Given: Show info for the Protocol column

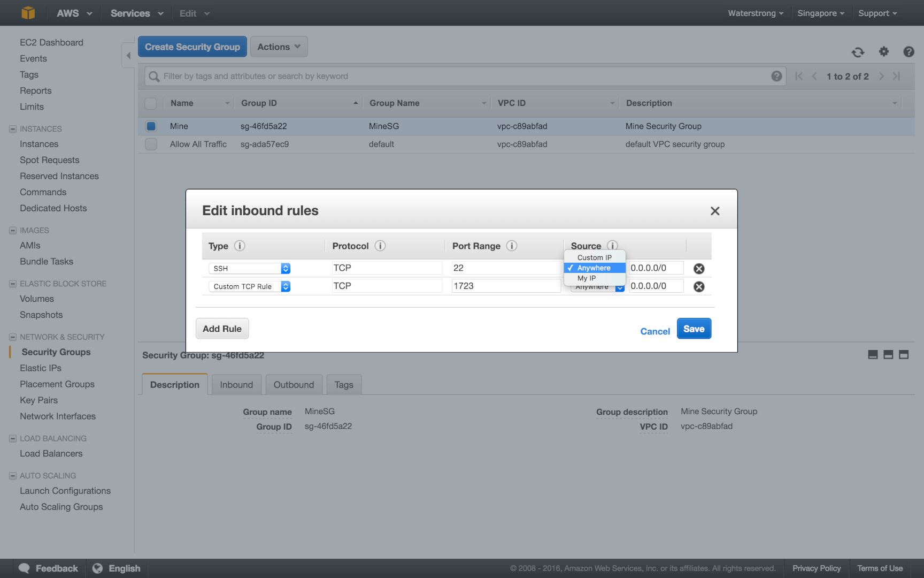Looking at the screenshot, I should (x=380, y=246).
